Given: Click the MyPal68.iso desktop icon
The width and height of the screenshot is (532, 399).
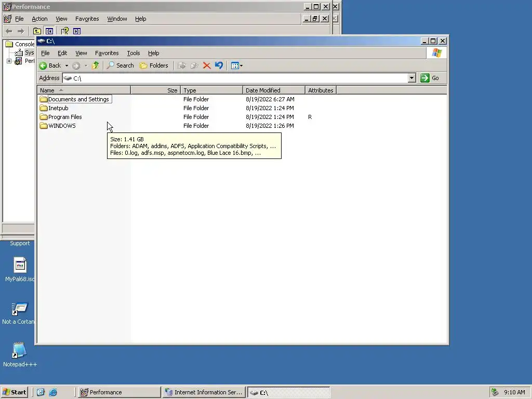Looking at the screenshot, I should point(20,270).
